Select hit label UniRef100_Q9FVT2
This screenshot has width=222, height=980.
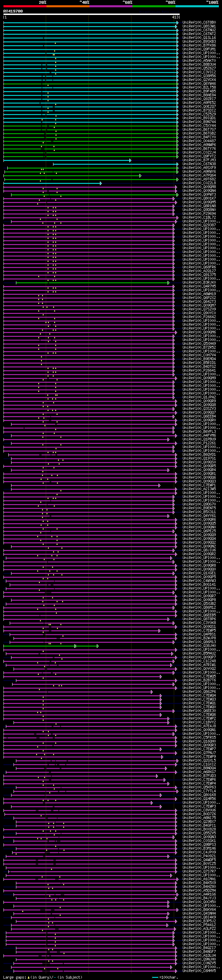(x=199, y=156)
